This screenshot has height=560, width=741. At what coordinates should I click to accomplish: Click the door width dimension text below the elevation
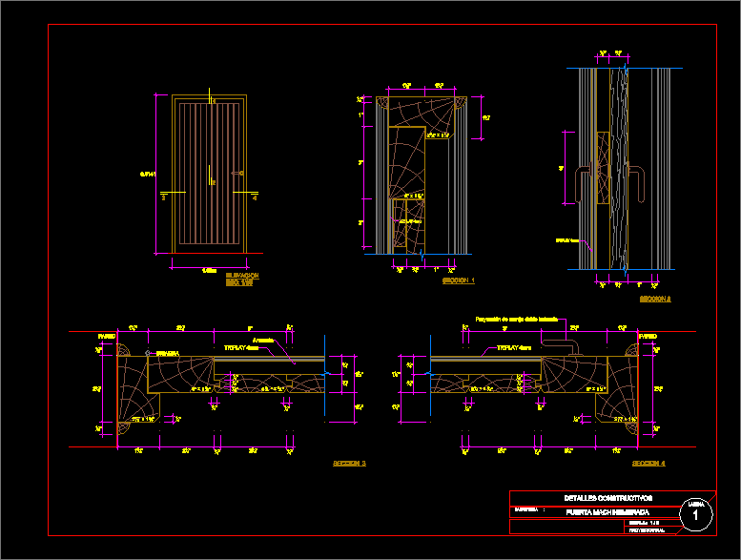210,271
